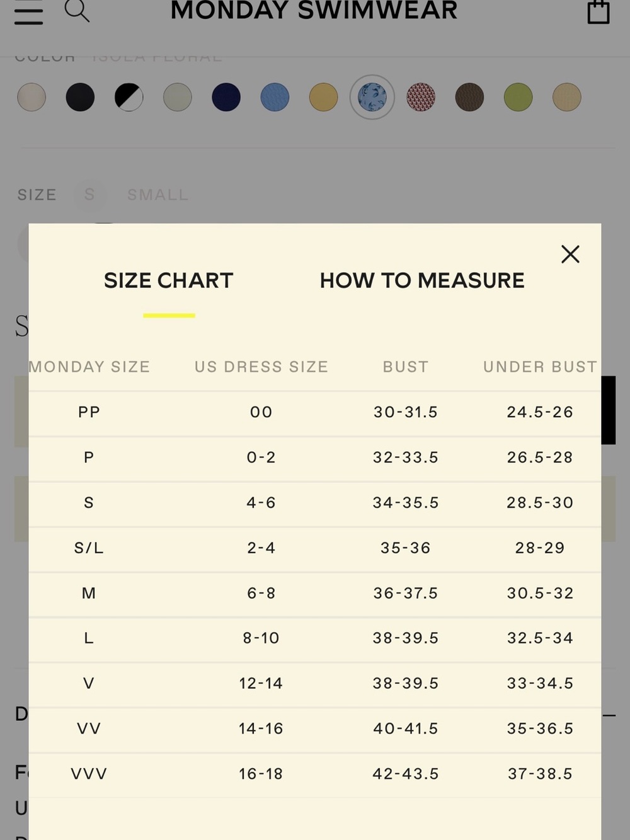Screen dimensions: 630x840
Task: Choose the black and white split swatch
Action: coord(129,98)
